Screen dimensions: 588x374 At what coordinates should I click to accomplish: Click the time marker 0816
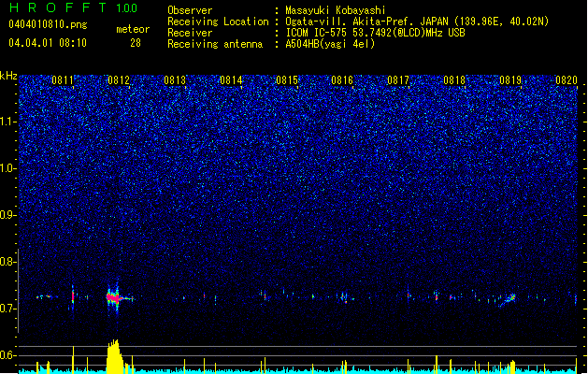pyautogui.click(x=342, y=80)
